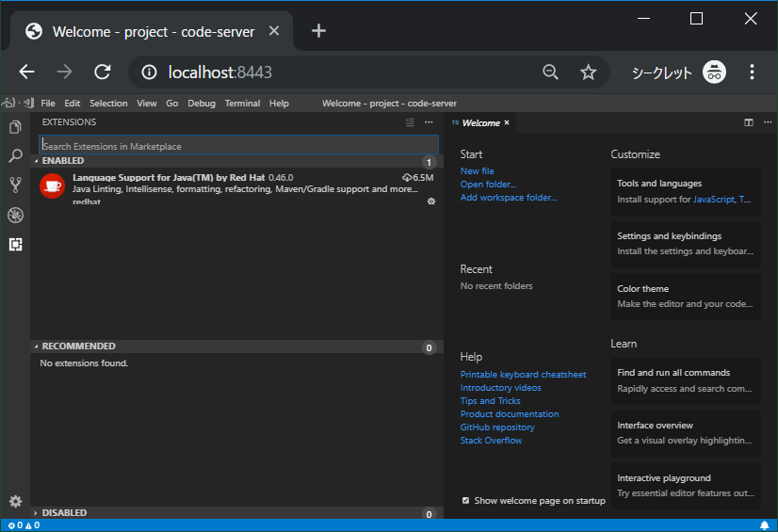
Task: Open the Debug menu
Action: [202, 104]
